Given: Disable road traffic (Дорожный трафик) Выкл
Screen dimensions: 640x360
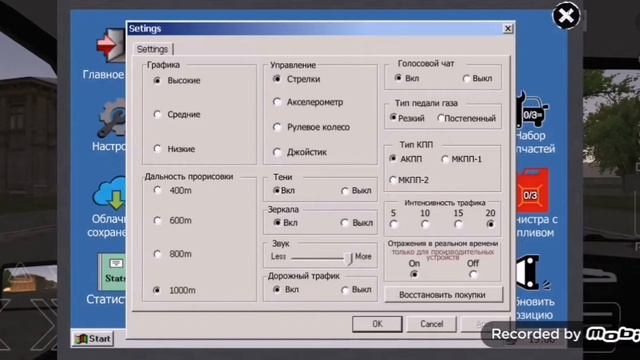Looking at the screenshot, I should coord(345,290).
